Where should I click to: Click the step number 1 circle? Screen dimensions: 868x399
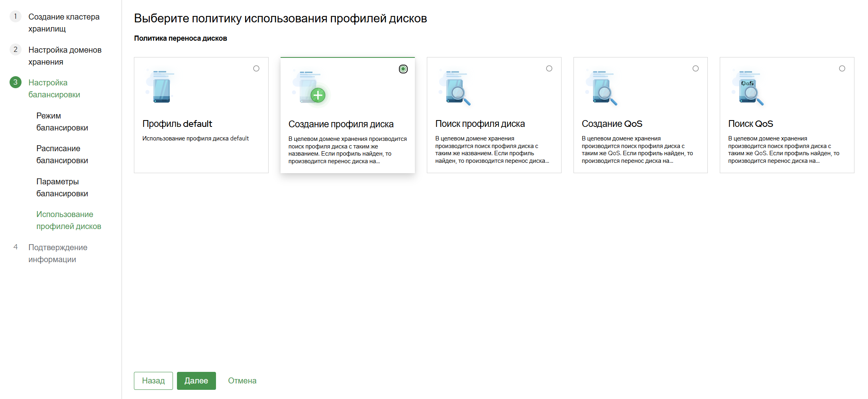(x=16, y=16)
